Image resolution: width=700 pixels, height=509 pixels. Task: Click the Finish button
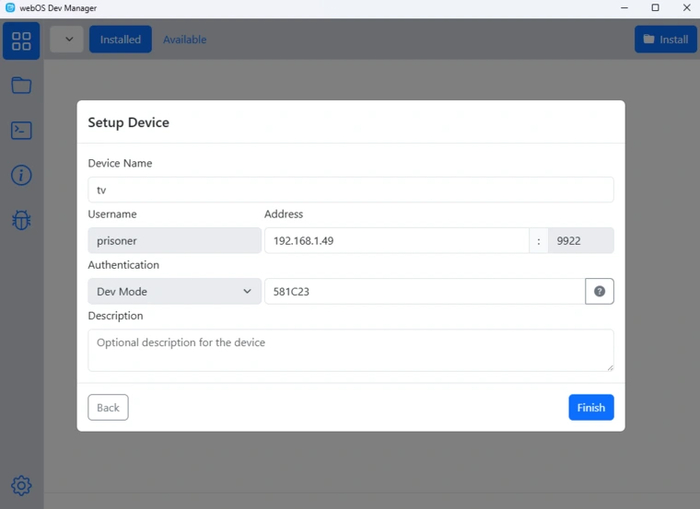tap(591, 407)
